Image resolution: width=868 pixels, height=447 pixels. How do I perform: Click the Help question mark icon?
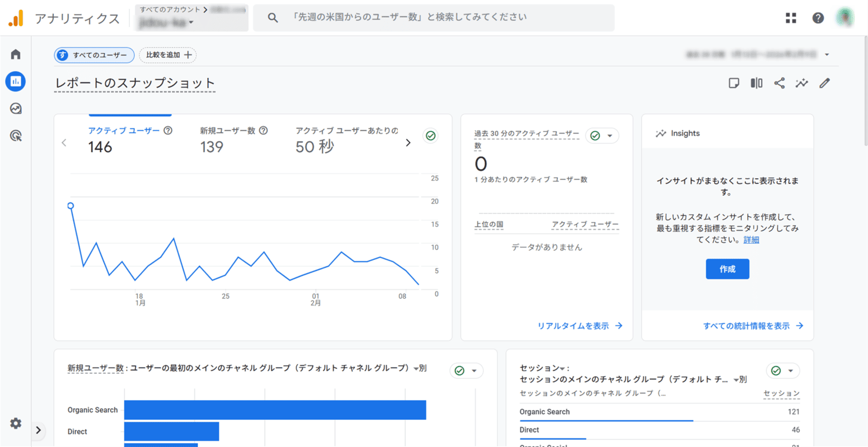tap(818, 18)
